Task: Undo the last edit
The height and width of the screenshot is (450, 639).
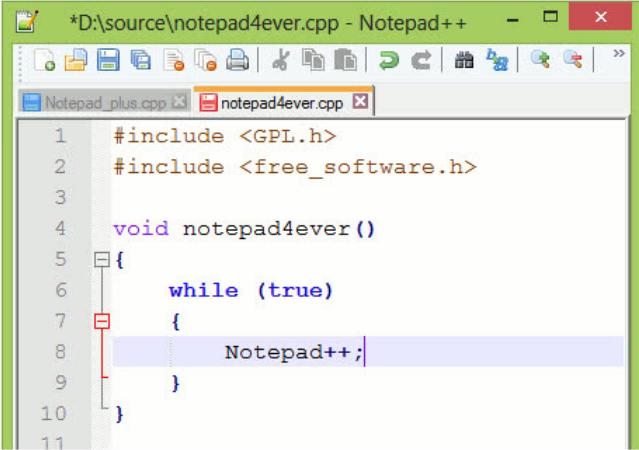Action: (387, 61)
